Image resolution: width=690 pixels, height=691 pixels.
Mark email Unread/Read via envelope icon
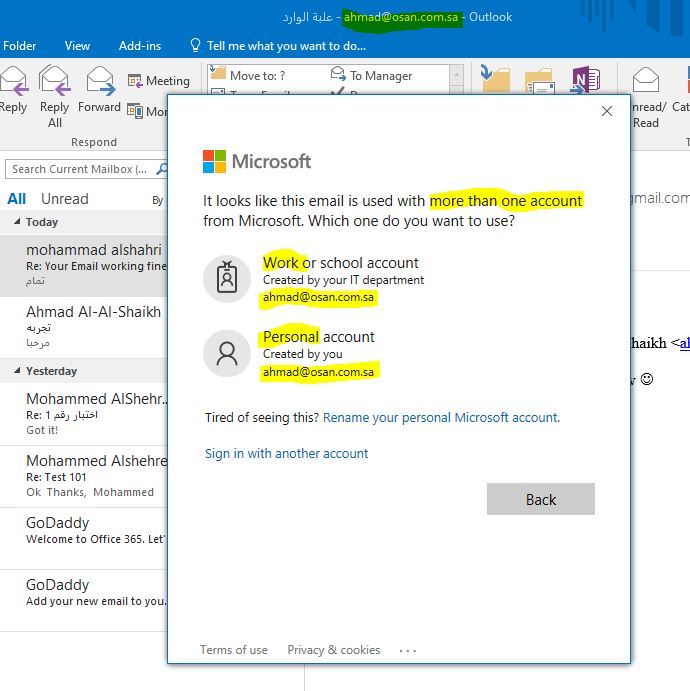point(645,80)
